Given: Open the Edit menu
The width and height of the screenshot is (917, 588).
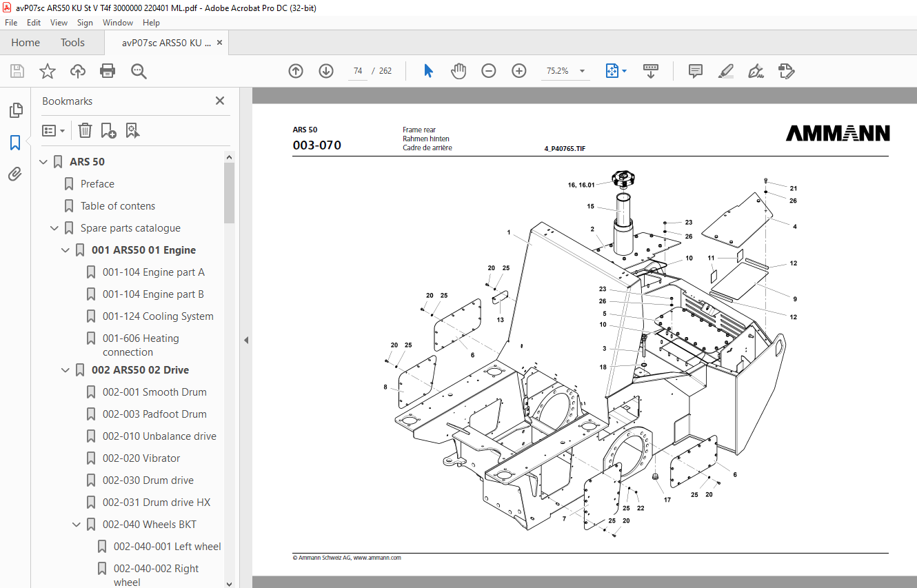Looking at the screenshot, I should 34,23.
